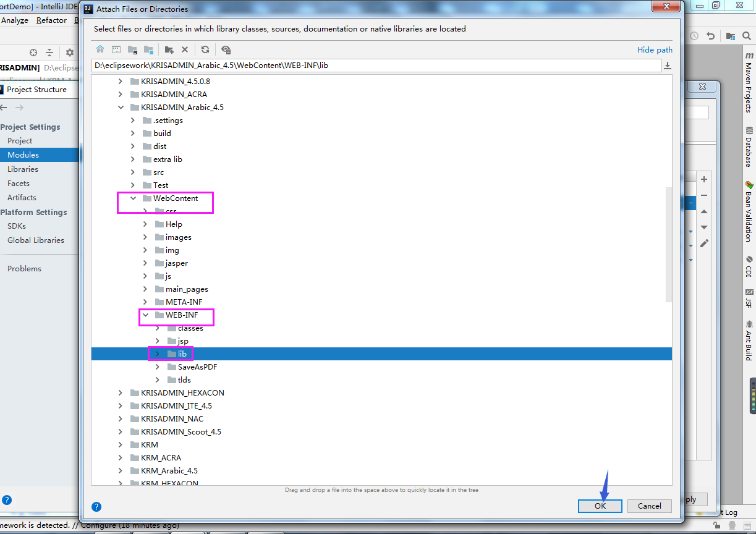Select the KRISADMIN_Scoot_4.5 folder
Viewport: 756px width, 534px height.
(181, 431)
